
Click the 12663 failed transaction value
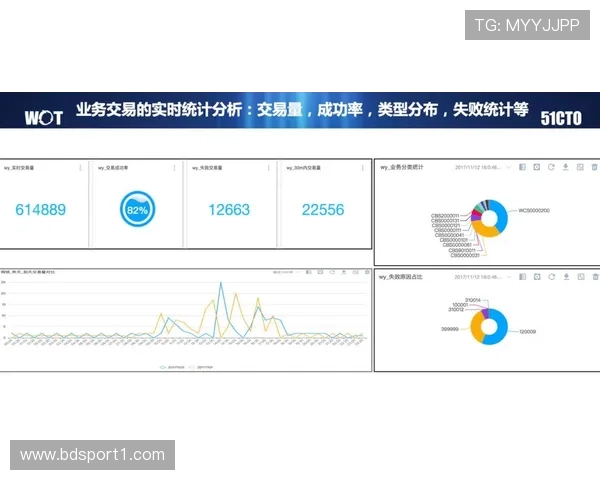[x=229, y=210]
